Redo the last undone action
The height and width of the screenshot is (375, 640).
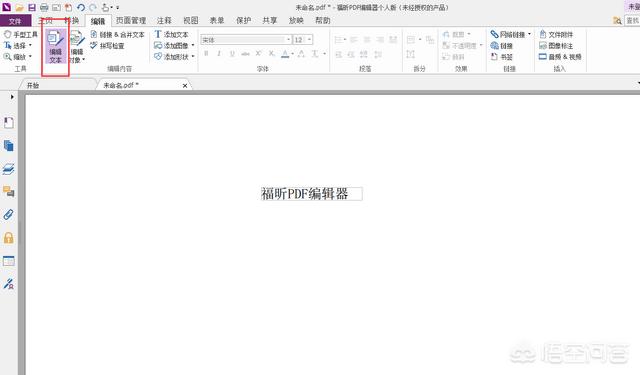click(x=93, y=7)
